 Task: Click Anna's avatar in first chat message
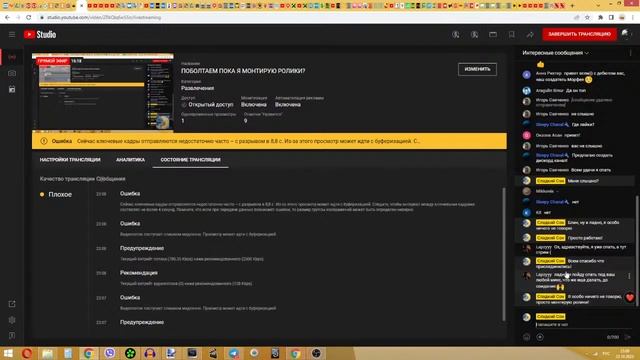pyautogui.click(x=527, y=75)
